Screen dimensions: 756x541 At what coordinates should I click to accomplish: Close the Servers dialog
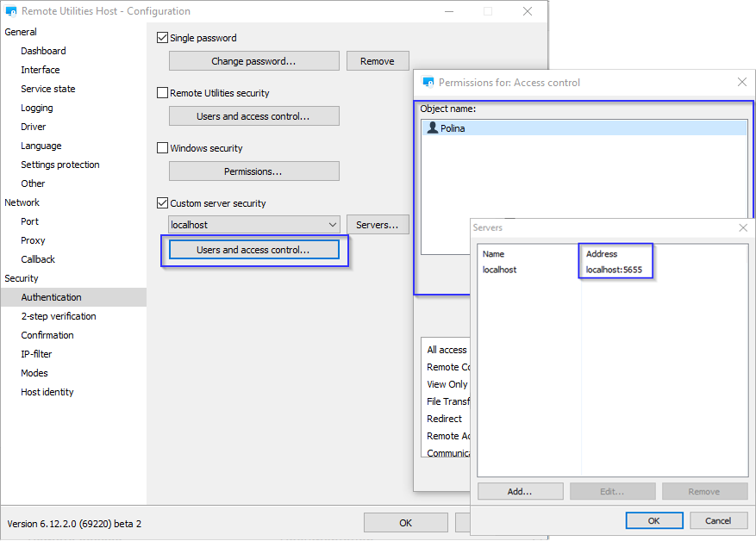[743, 227]
